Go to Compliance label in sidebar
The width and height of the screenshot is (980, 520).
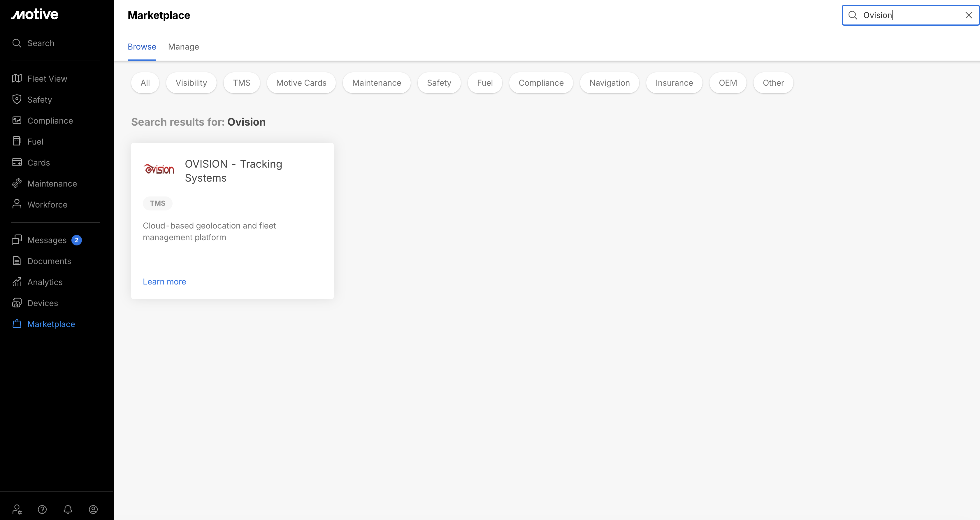[x=50, y=121]
